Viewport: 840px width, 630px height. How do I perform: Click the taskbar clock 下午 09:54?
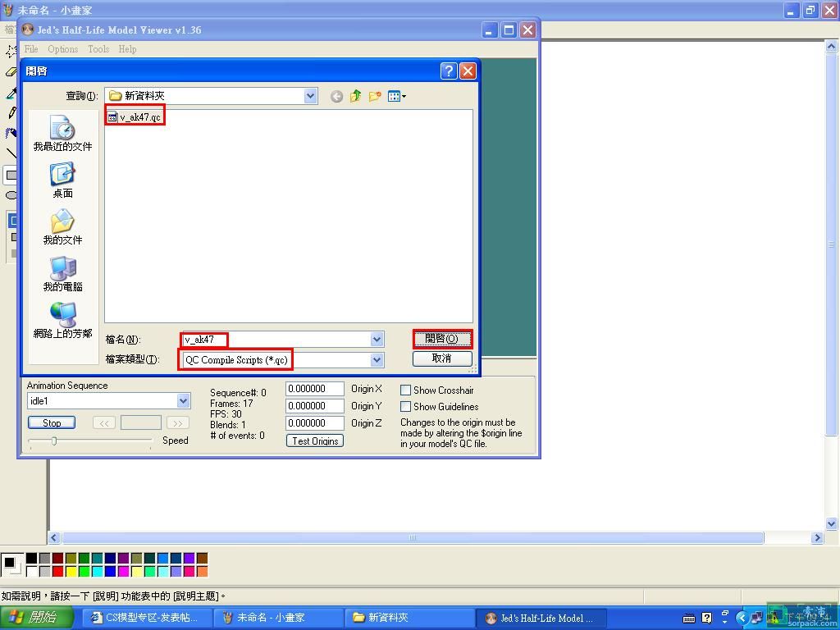coord(810,619)
